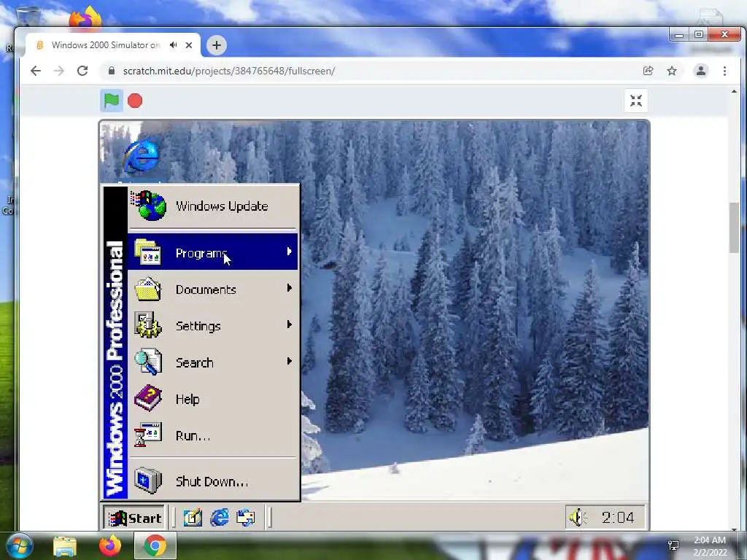Open File Explorer from host taskbar
This screenshot has height=560, width=747.
[65, 545]
